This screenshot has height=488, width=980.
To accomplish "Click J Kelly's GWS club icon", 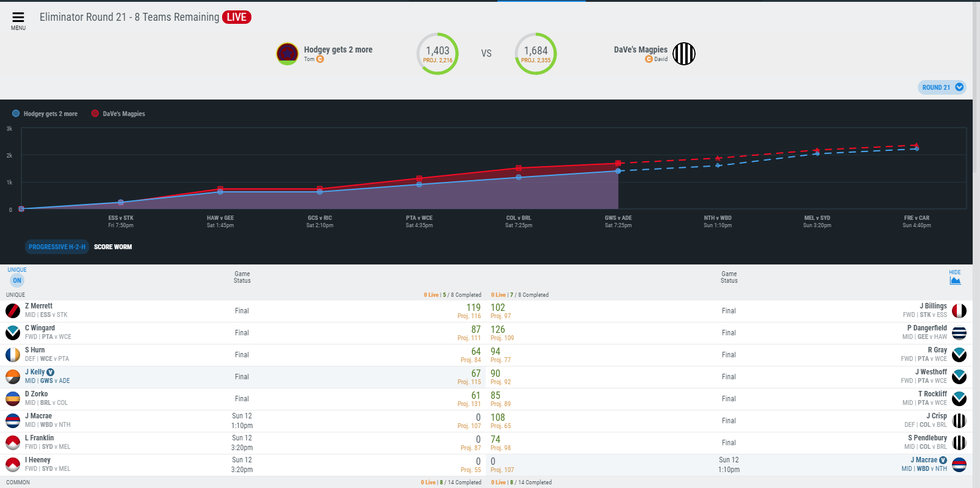I will click(13, 377).
